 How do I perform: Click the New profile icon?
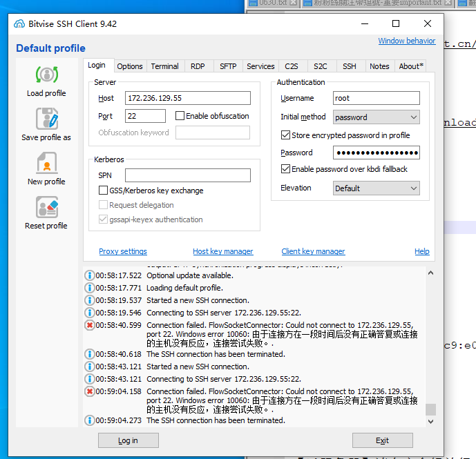tap(46, 163)
